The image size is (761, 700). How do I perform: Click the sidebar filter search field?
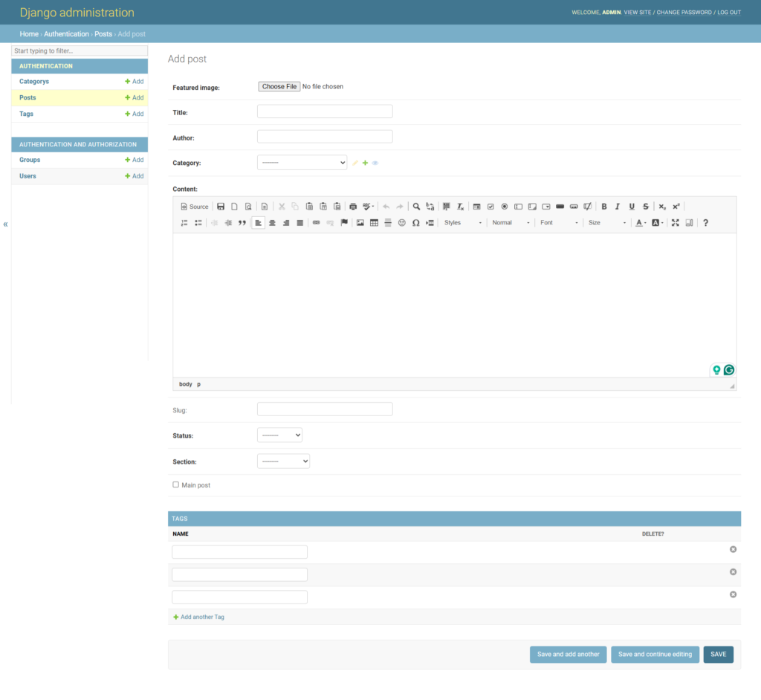(80, 51)
